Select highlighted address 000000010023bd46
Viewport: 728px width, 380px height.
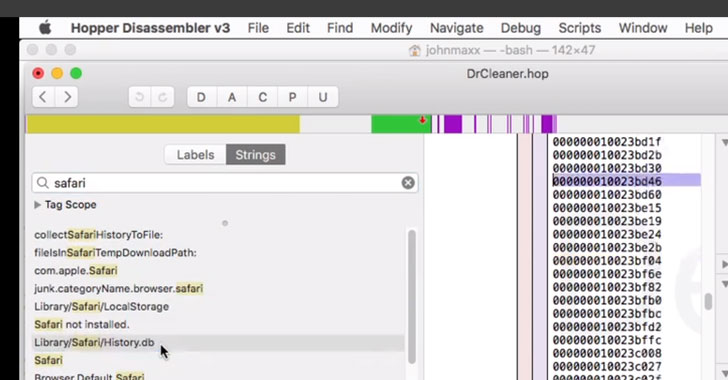pyautogui.click(x=607, y=181)
